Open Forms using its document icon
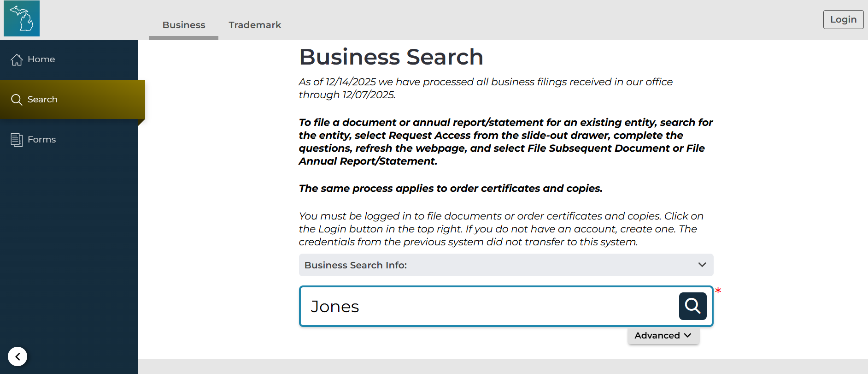 tap(17, 139)
